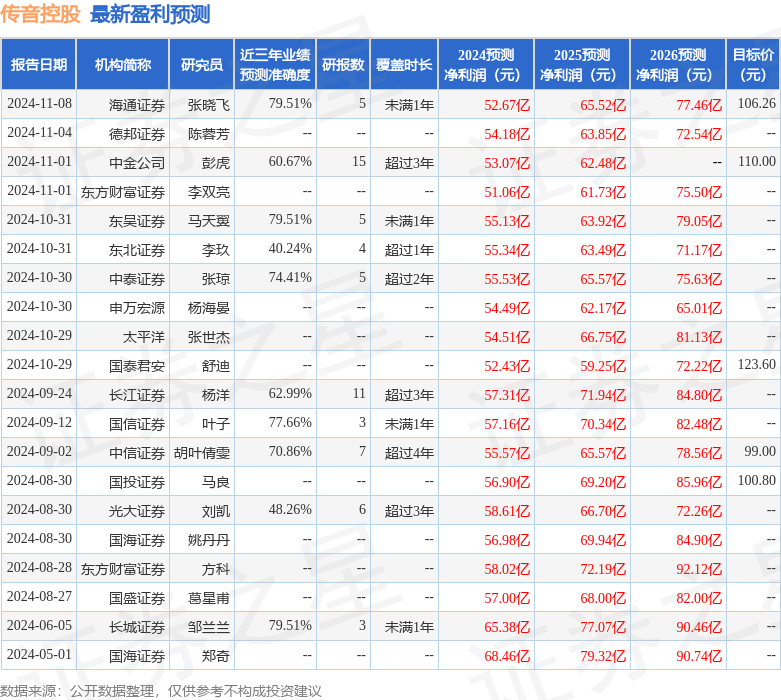Select the 研报数 column header

(x=343, y=65)
